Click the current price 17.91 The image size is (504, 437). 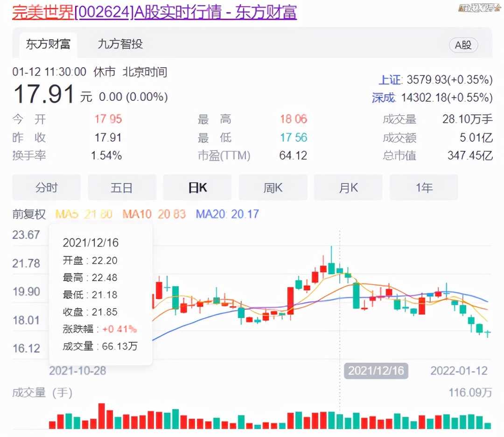tap(44, 94)
